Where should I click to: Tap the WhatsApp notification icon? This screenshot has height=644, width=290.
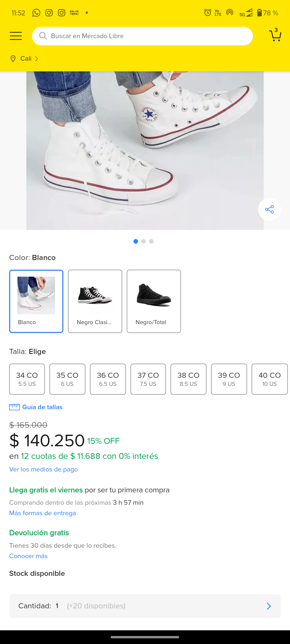pyautogui.click(x=36, y=13)
